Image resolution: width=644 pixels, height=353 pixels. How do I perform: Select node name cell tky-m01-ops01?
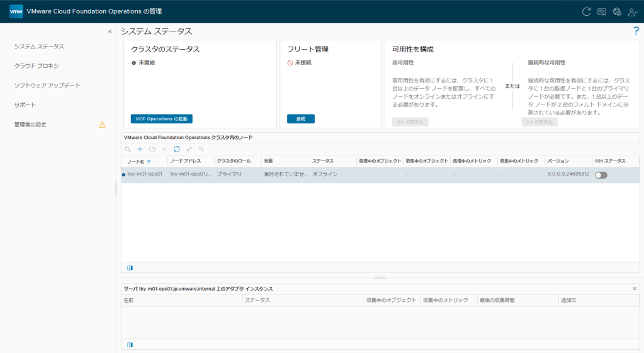[x=145, y=174]
